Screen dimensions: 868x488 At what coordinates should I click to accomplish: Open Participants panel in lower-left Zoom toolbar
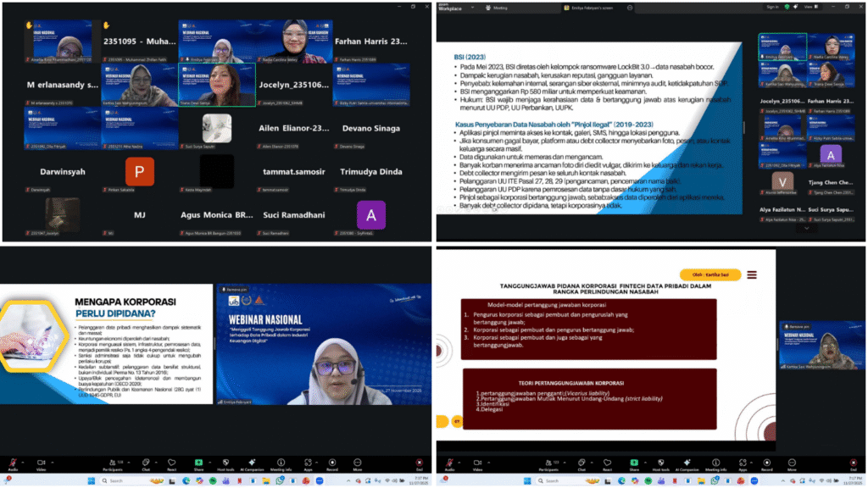[114, 463]
